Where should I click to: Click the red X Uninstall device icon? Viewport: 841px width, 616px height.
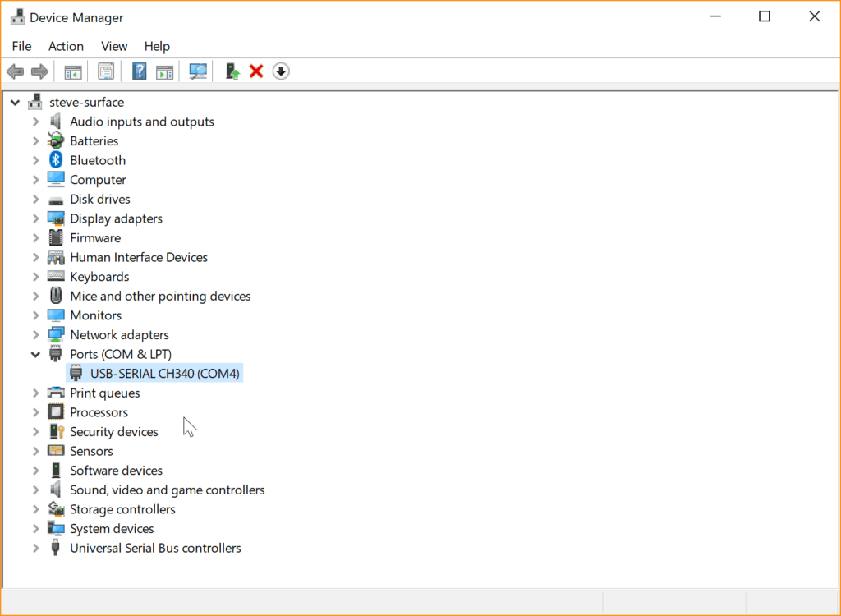pyautogui.click(x=256, y=71)
